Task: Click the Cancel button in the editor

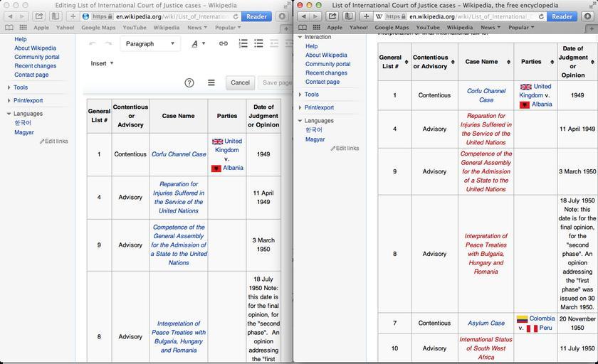Action: tap(240, 82)
